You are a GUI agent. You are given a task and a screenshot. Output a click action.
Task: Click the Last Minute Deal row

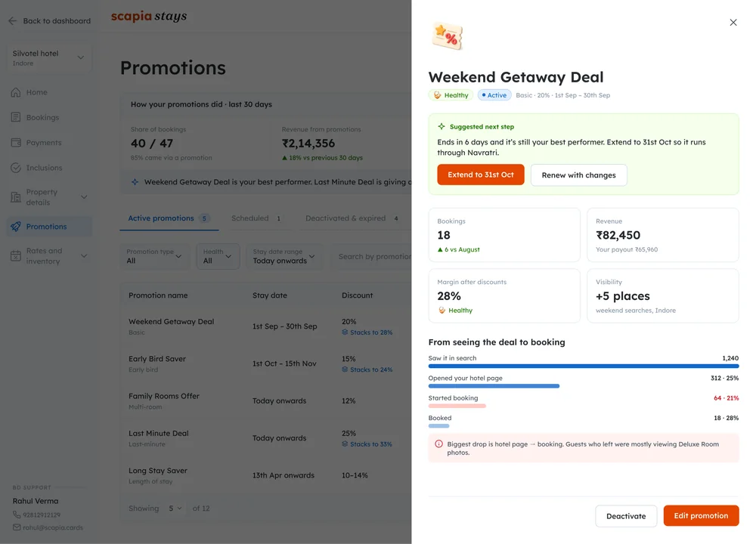pyautogui.click(x=265, y=438)
